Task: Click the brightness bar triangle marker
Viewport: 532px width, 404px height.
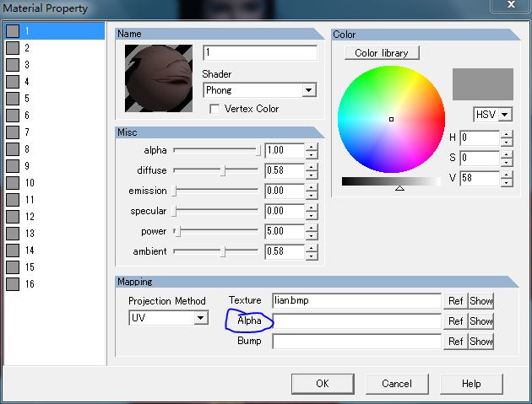Action: 399,188
